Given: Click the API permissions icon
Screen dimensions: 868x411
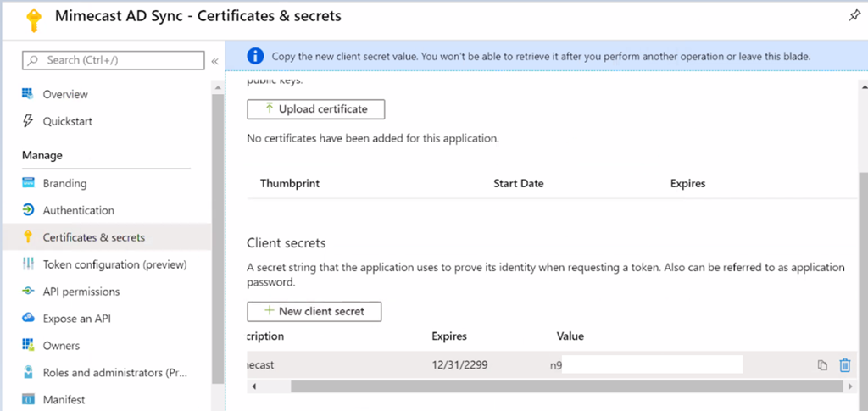Looking at the screenshot, I should [28, 291].
